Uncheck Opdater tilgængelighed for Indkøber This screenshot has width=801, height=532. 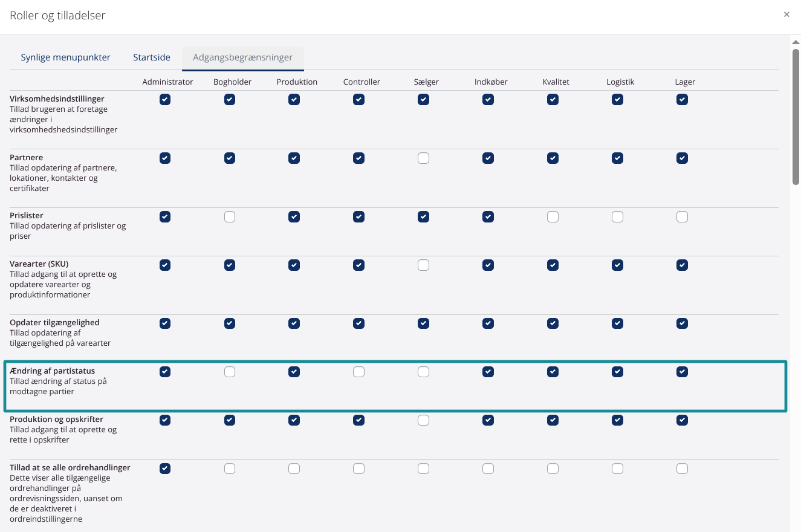pos(488,323)
